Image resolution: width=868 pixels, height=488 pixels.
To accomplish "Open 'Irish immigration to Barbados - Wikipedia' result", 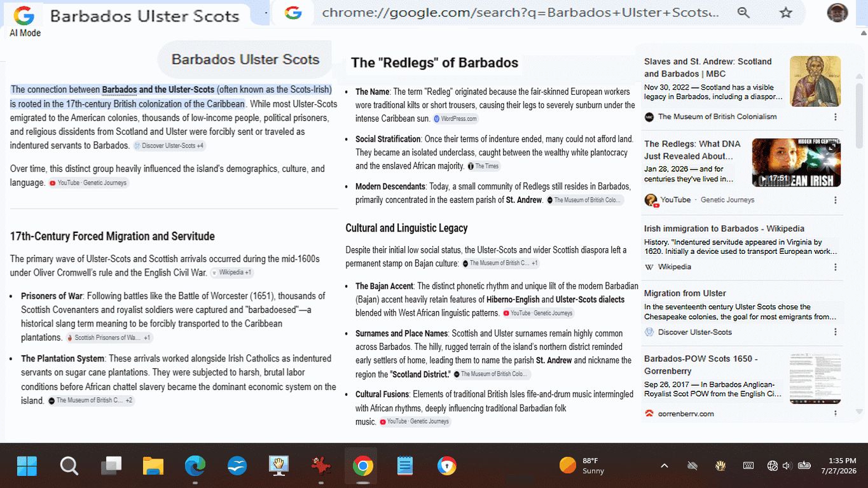I will click(x=724, y=228).
